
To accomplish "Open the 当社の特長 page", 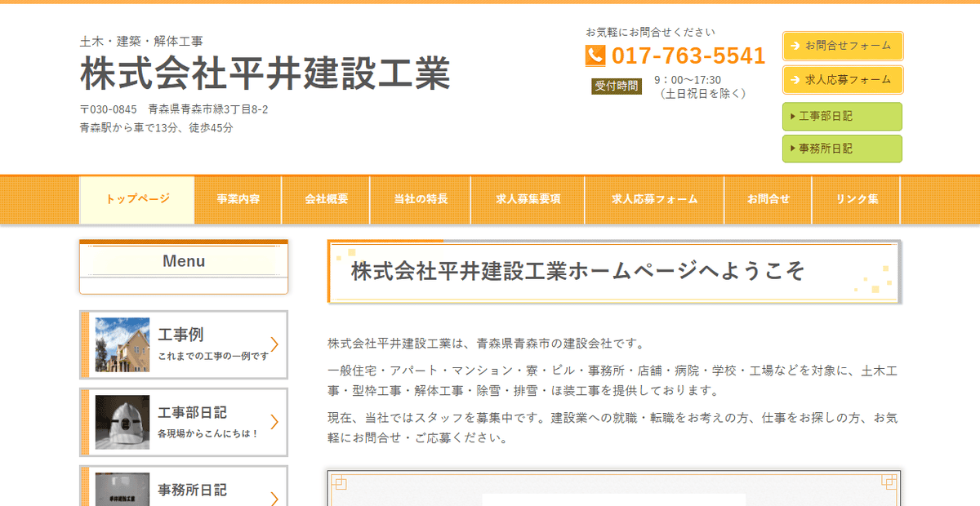I will coord(421,198).
